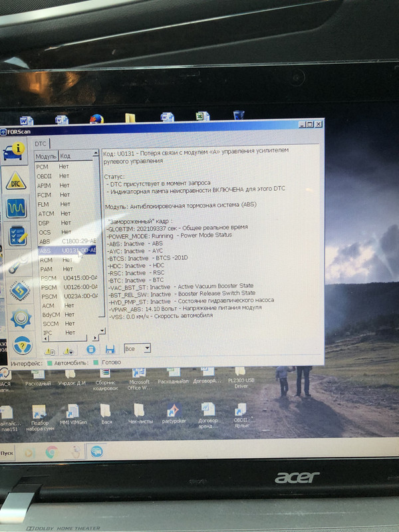This screenshot has width=399, height=532.
Task: Select the PSCM U0415:00 code row
Action: 69,278
